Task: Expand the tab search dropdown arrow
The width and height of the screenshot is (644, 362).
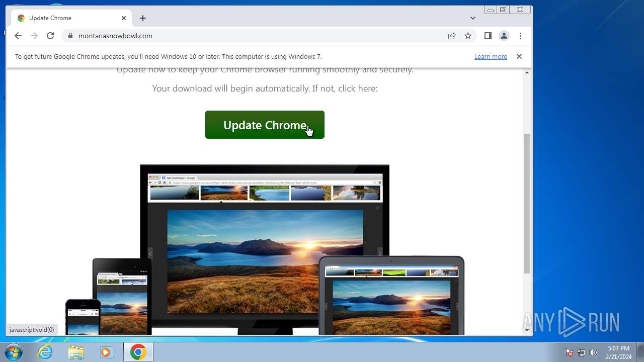Action: (x=473, y=18)
